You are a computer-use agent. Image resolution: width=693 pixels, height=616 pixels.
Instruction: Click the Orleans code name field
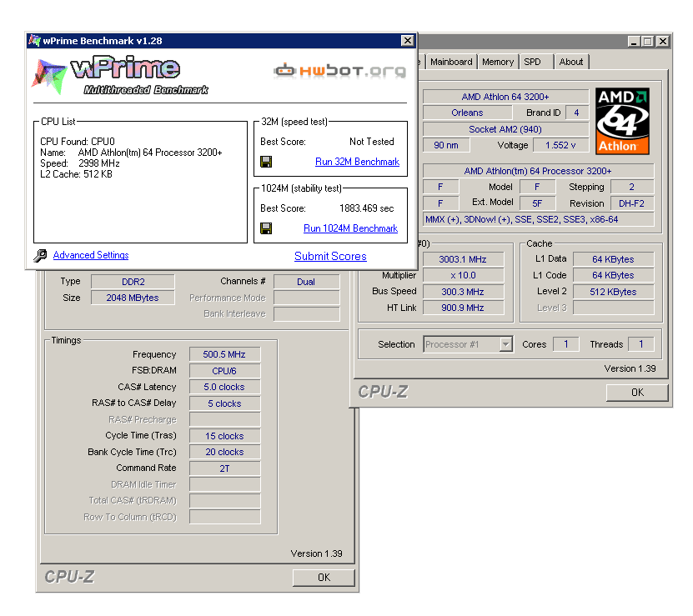click(x=467, y=113)
